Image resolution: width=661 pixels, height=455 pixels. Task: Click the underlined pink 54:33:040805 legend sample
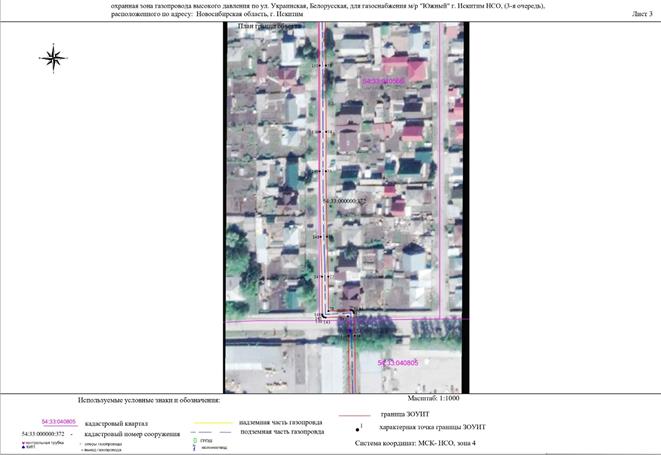coord(59,422)
